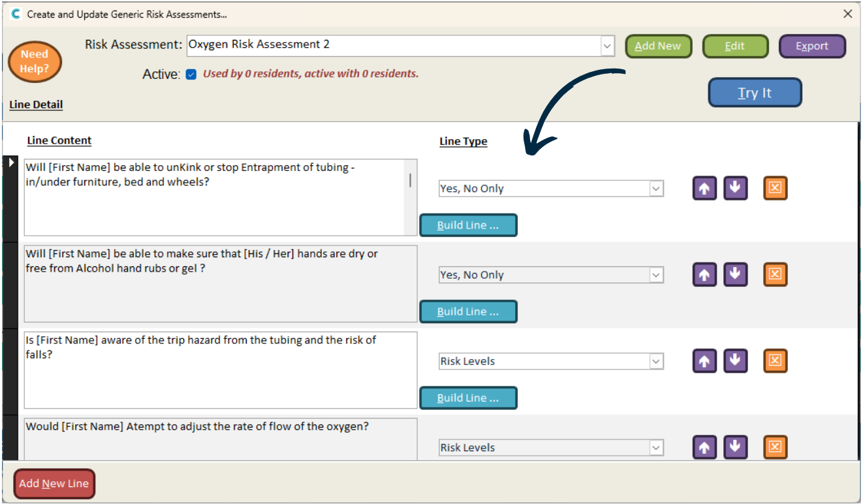Click Build Line for trip hazard question

468,398
